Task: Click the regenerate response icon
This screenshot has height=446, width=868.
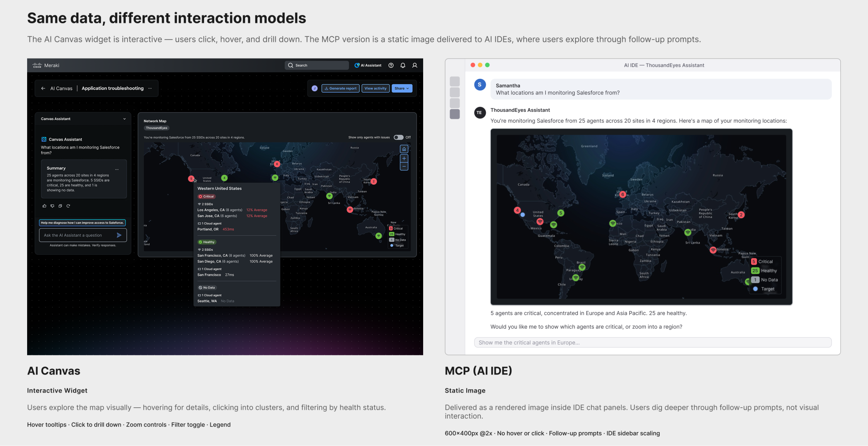Action: pos(68,206)
